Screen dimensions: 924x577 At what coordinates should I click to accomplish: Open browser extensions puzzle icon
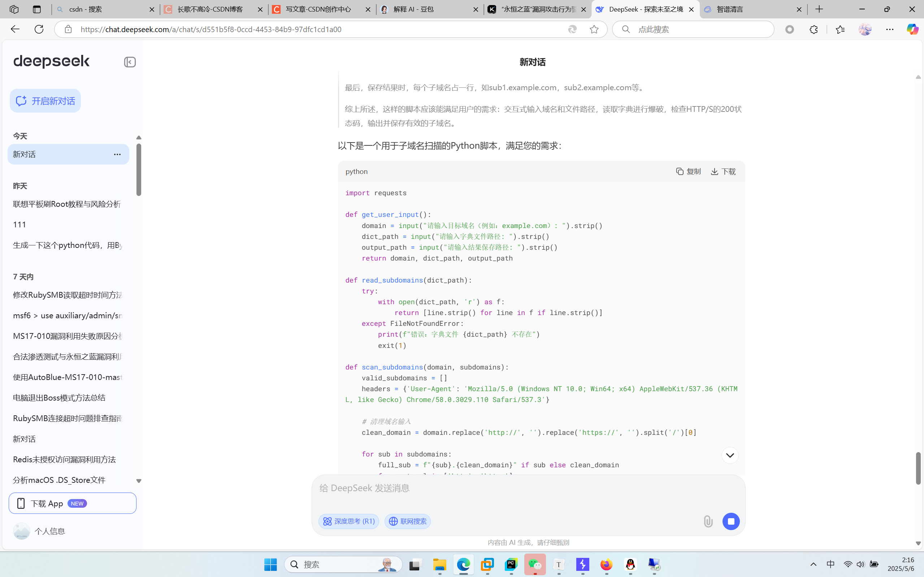tap(813, 29)
